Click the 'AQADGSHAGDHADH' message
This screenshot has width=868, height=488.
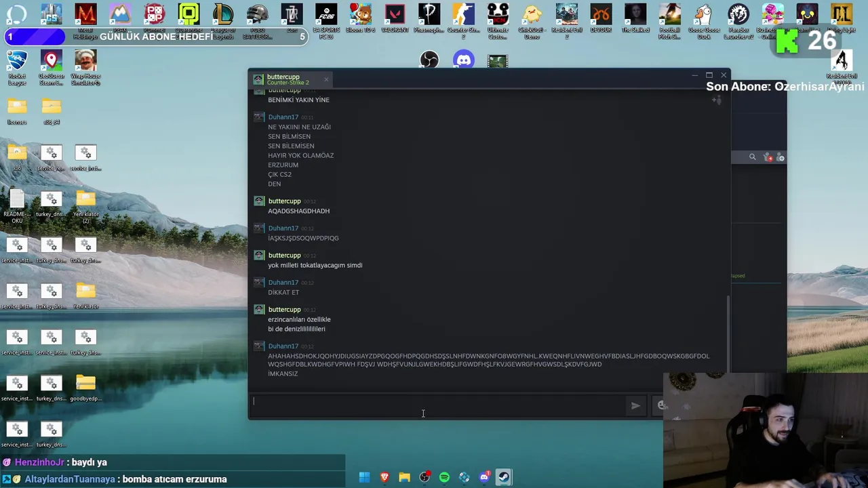298,211
